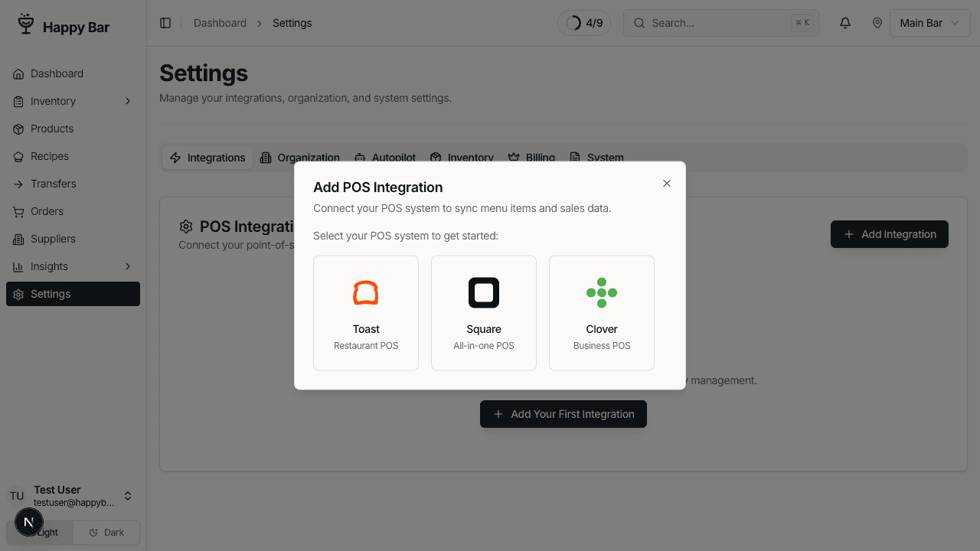The width and height of the screenshot is (980, 551).
Task: Open the Next.js dev tools badge
Action: coord(29,522)
